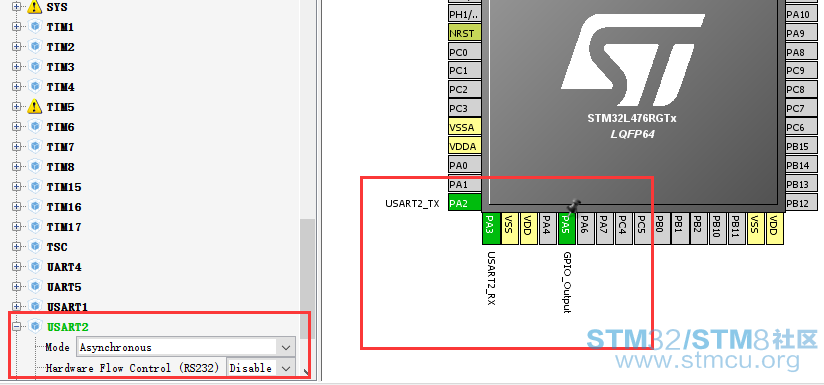Click the VDDA pin
The image size is (824, 385).
pos(465,146)
